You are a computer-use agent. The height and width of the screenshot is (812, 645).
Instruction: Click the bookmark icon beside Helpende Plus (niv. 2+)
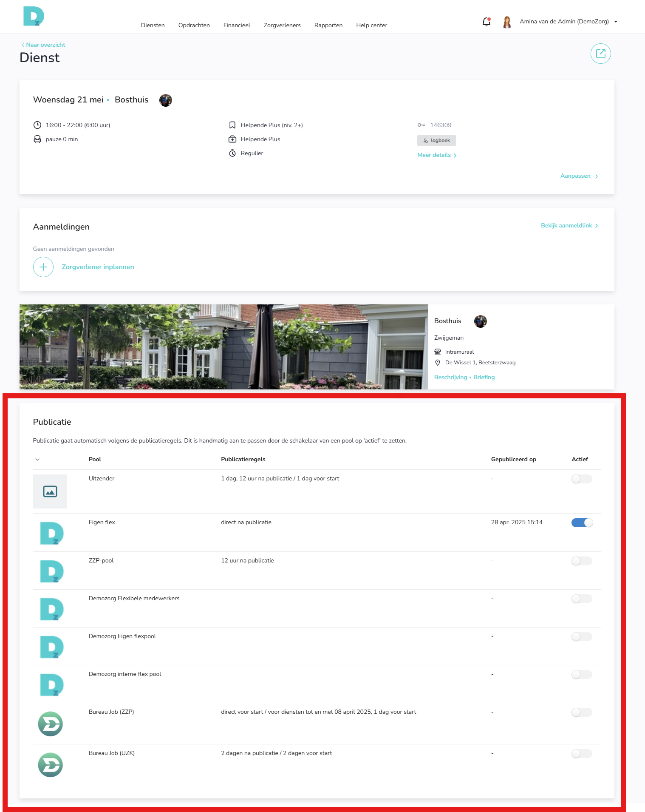point(232,125)
